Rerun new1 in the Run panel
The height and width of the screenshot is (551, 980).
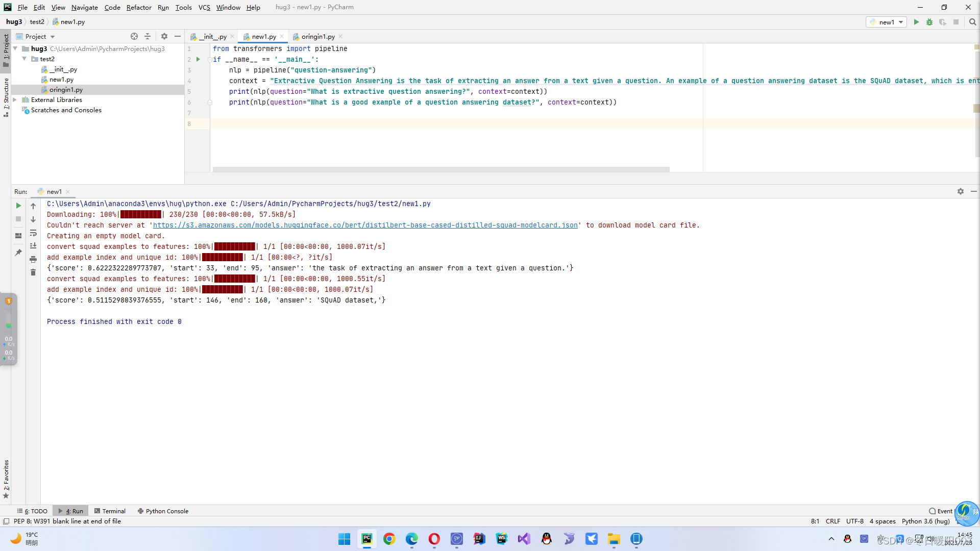pyautogui.click(x=18, y=206)
